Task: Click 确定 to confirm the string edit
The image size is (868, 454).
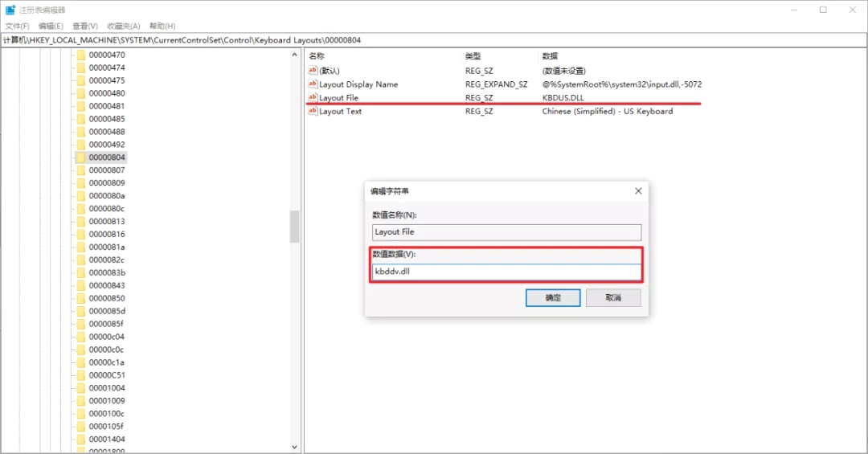Action: (x=553, y=298)
